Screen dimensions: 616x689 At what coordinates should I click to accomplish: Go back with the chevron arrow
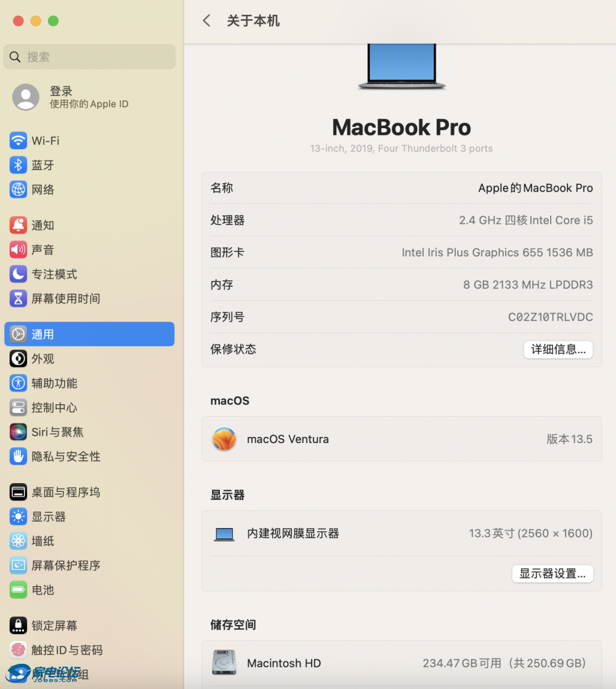click(x=207, y=20)
